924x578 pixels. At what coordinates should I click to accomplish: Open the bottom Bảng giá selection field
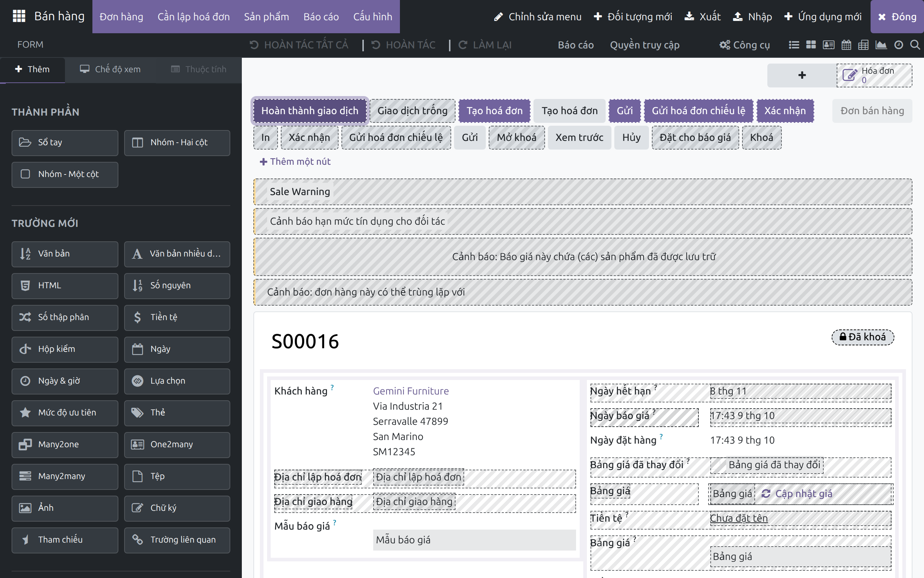tap(801, 557)
